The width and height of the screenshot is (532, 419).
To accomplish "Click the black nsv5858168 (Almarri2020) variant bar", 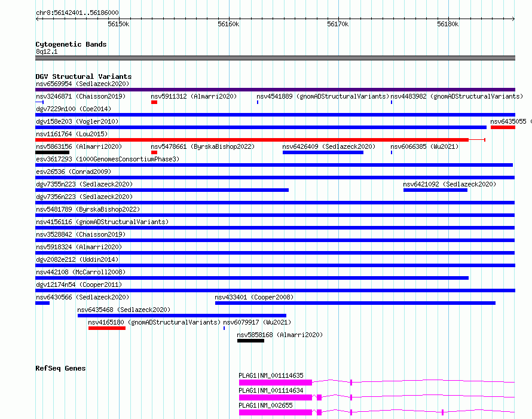I will (250, 341).
